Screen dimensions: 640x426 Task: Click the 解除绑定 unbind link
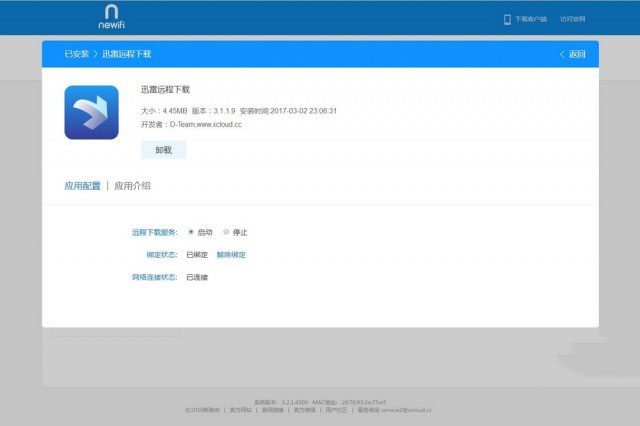click(x=231, y=255)
